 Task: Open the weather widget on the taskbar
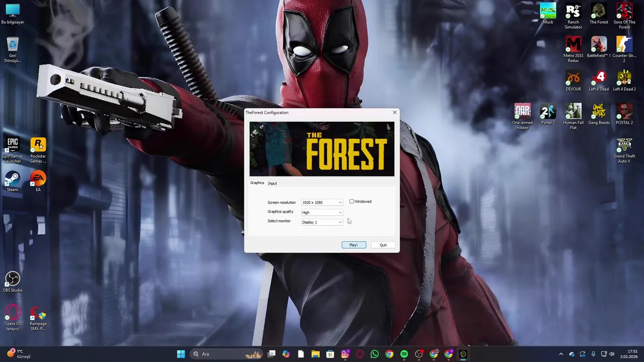click(x=19, y=354)
